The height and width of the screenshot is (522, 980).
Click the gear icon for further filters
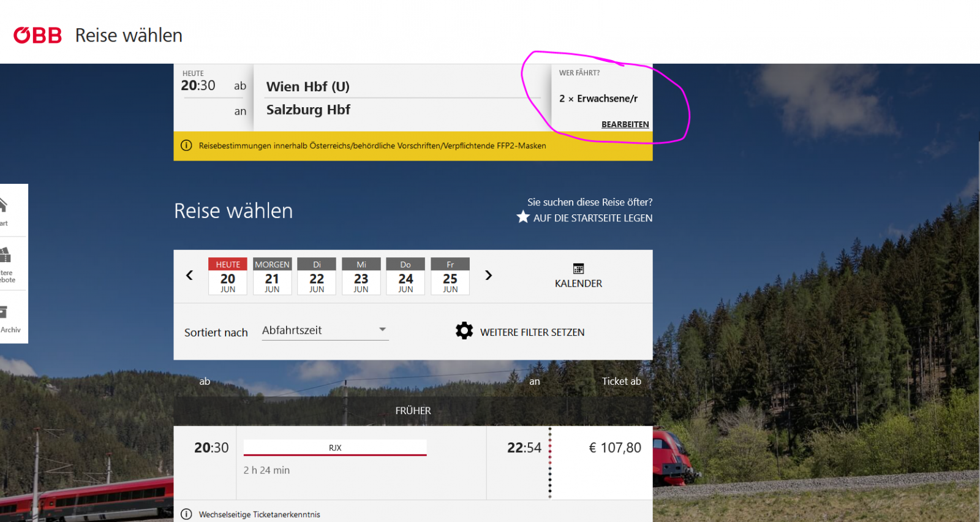pos(464,331)
